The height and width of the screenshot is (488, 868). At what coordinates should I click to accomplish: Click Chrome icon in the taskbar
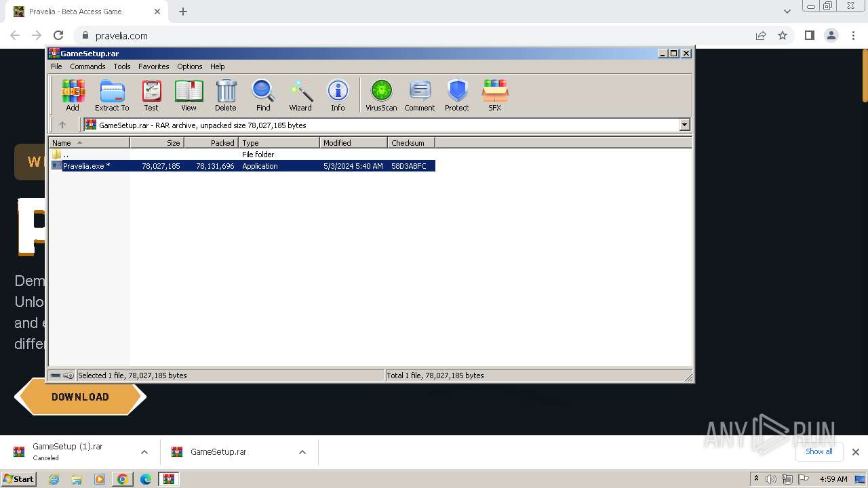click(x=122, y=479)
